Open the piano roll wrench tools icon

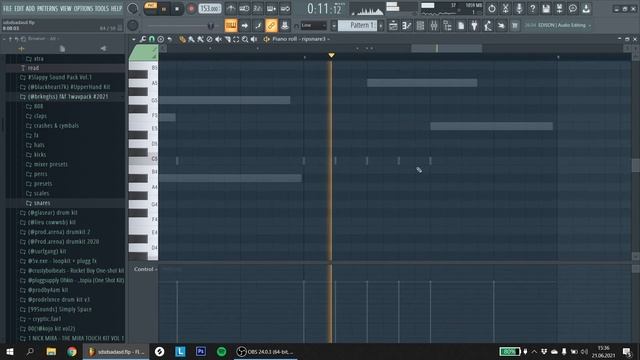click(142, 39)
